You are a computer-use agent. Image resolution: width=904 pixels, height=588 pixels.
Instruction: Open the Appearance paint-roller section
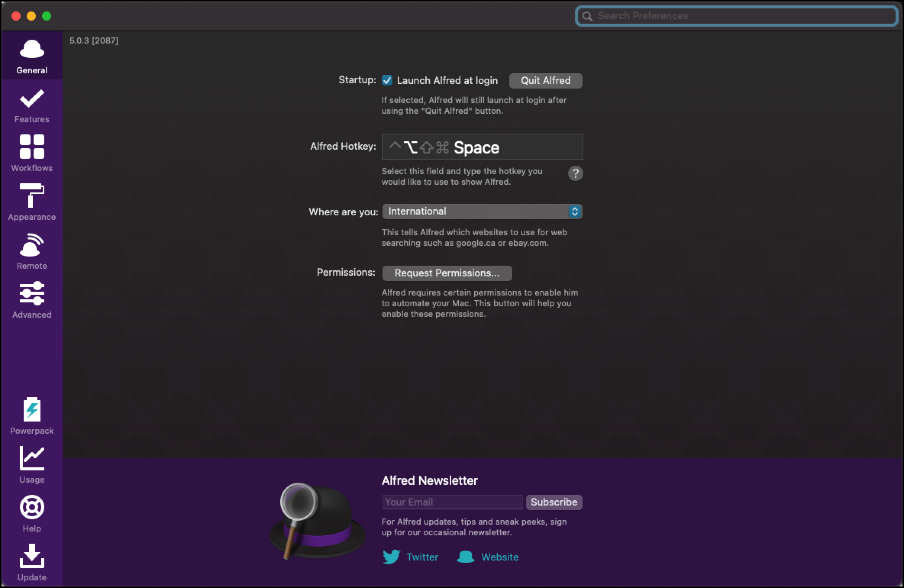pyautogui.click(x=32, y=202)
